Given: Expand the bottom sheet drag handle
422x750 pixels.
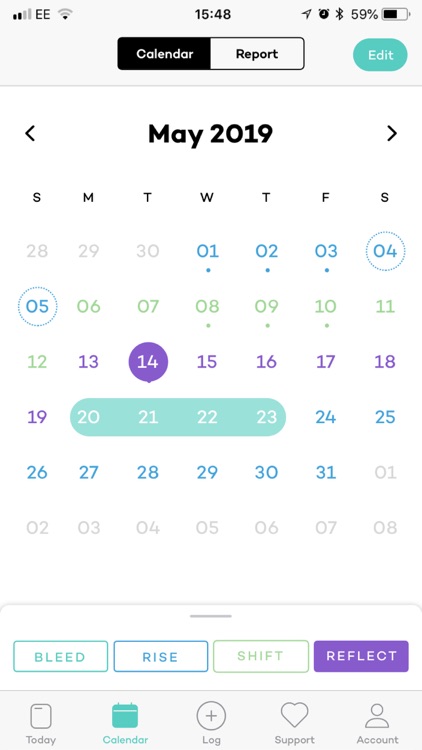Looking at the screenshot, I should (x=211, y=616).
